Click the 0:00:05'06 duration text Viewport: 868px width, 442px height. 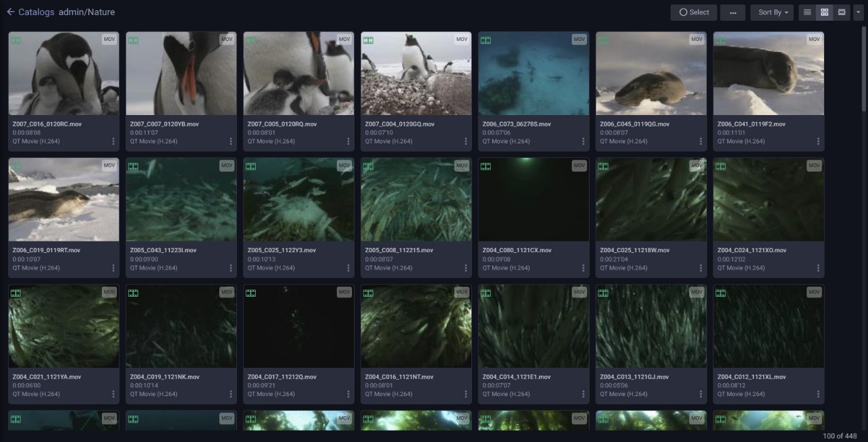[614, 386]
